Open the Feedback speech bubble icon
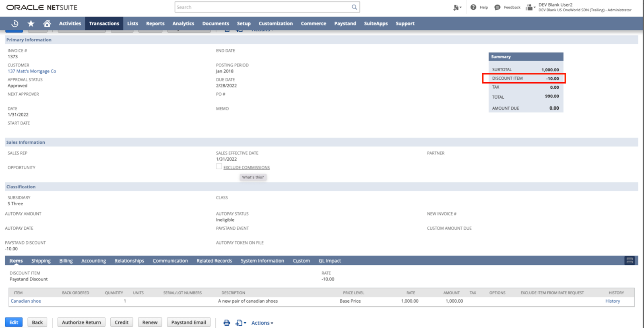 pyautogui.click(x=497, y=7)
